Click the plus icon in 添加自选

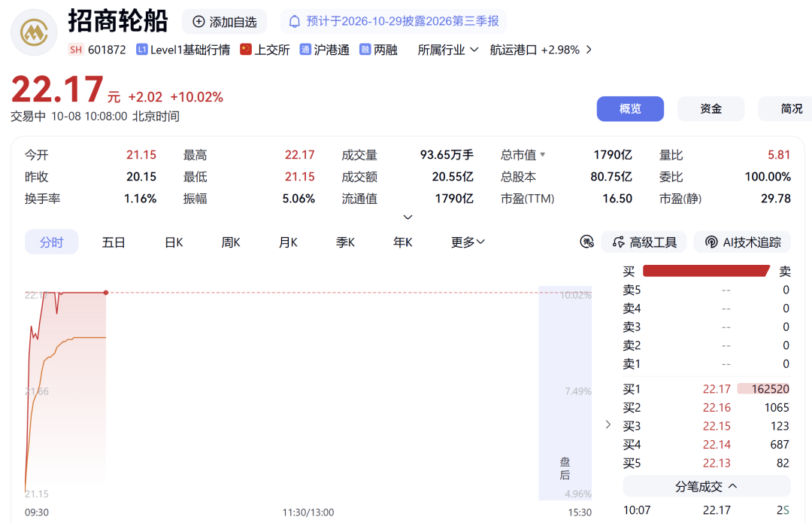click(x=198, y=22)
